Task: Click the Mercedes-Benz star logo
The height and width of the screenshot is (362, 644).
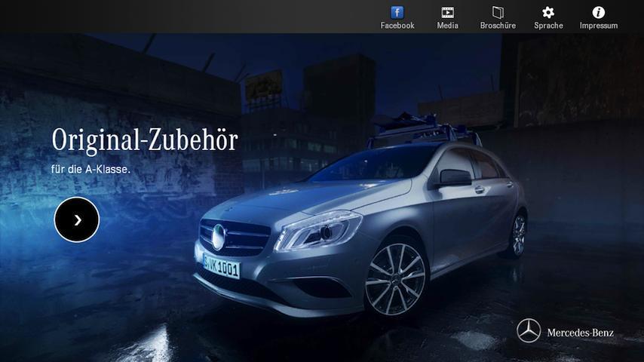Action: click(529, 331)
